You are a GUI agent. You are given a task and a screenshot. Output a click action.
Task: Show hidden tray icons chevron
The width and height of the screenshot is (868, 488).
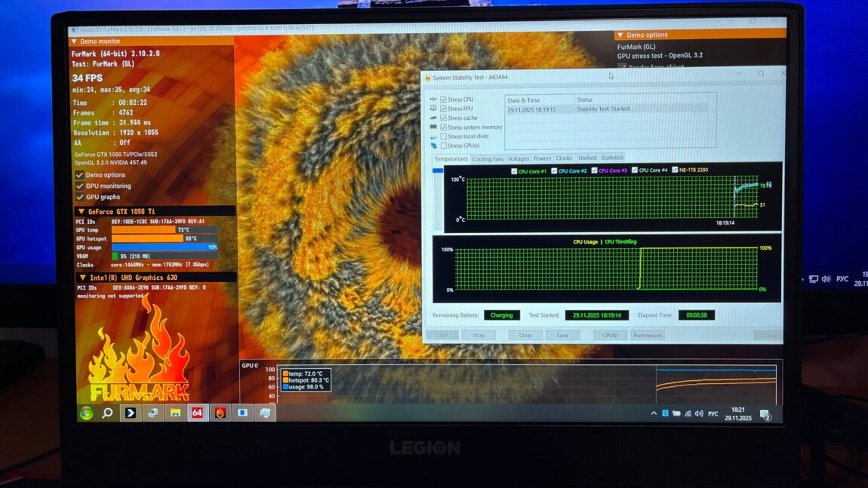654,413
